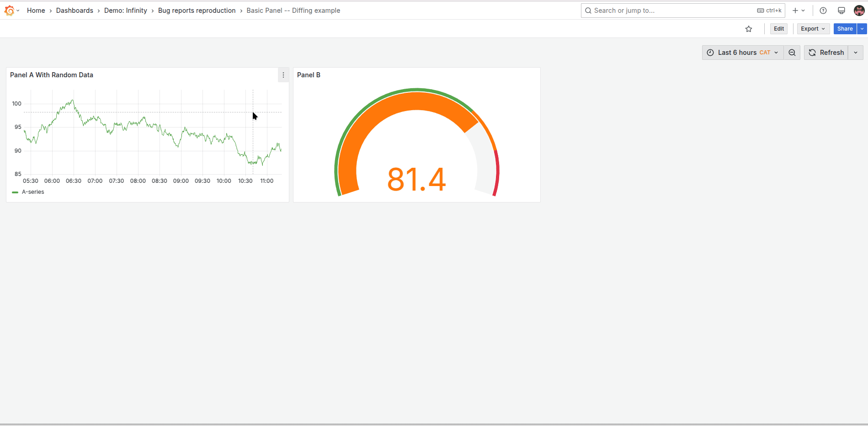
Task: Click the keyboard shortcut badge in search
Action: (x=769, y=10)
